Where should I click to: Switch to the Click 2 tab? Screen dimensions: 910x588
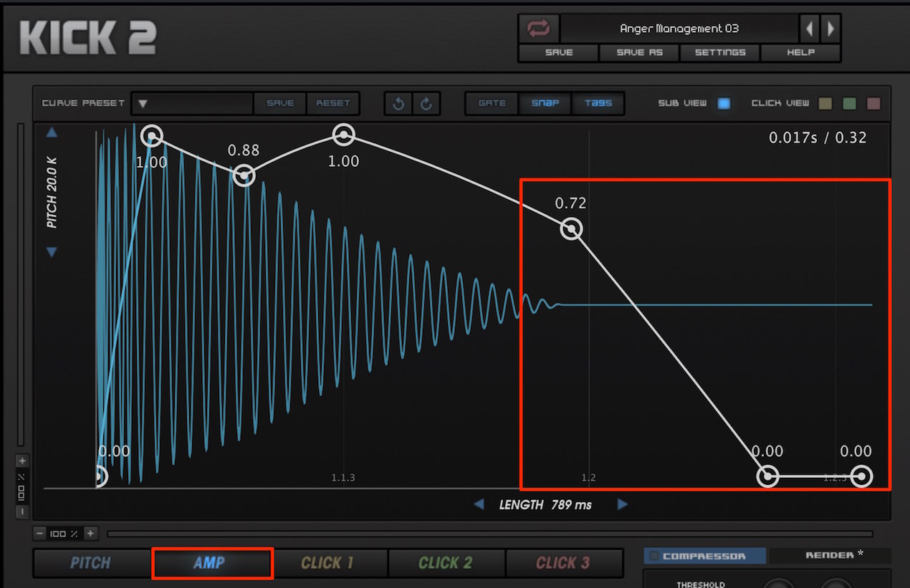tap(446, 563)
